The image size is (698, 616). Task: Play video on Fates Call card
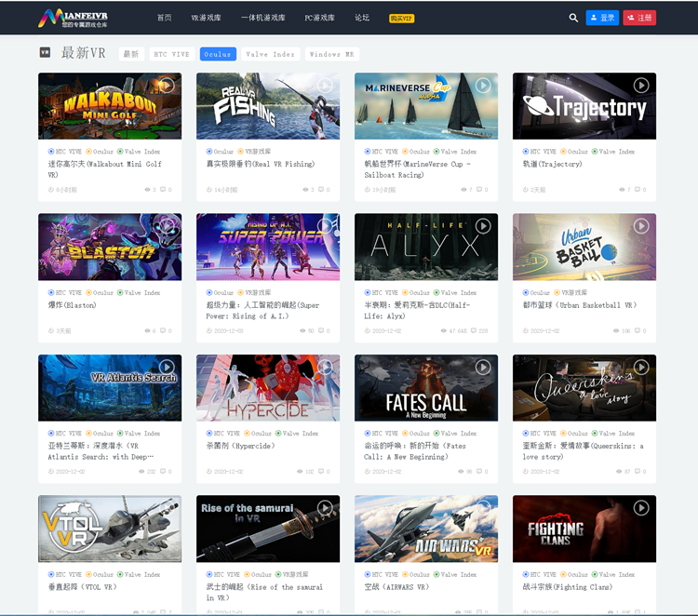483,368
